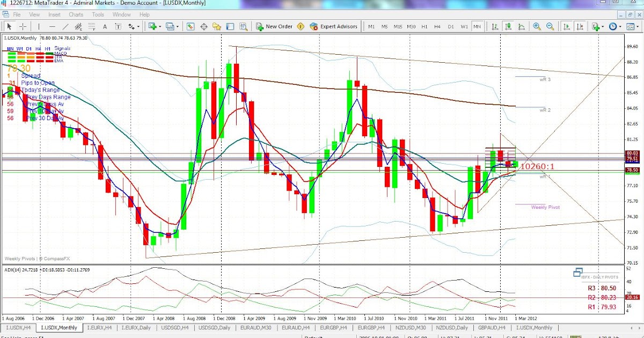644x338 pixels.
Task: Open the View menu
Action: (x=34, y=14)
